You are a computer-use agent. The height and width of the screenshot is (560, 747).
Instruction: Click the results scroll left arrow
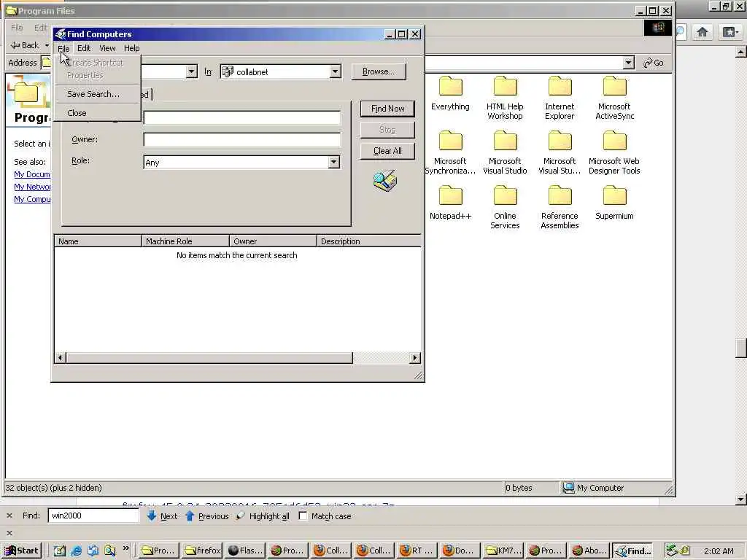[x=60, y=357]
